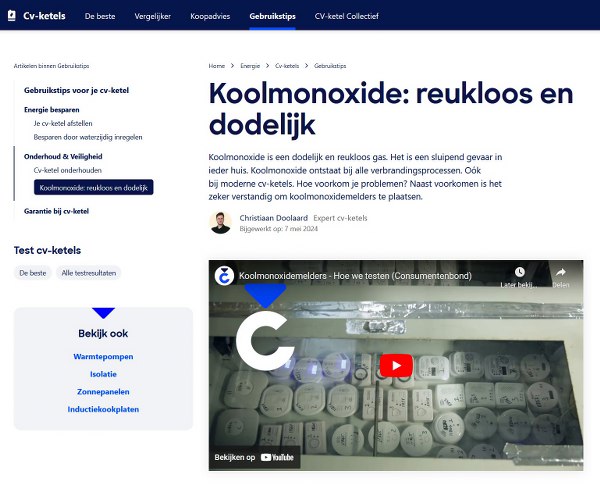Follow the Inductiekookplaten link
The height and width of the screenshot is (488, 600).
(103, 409)
